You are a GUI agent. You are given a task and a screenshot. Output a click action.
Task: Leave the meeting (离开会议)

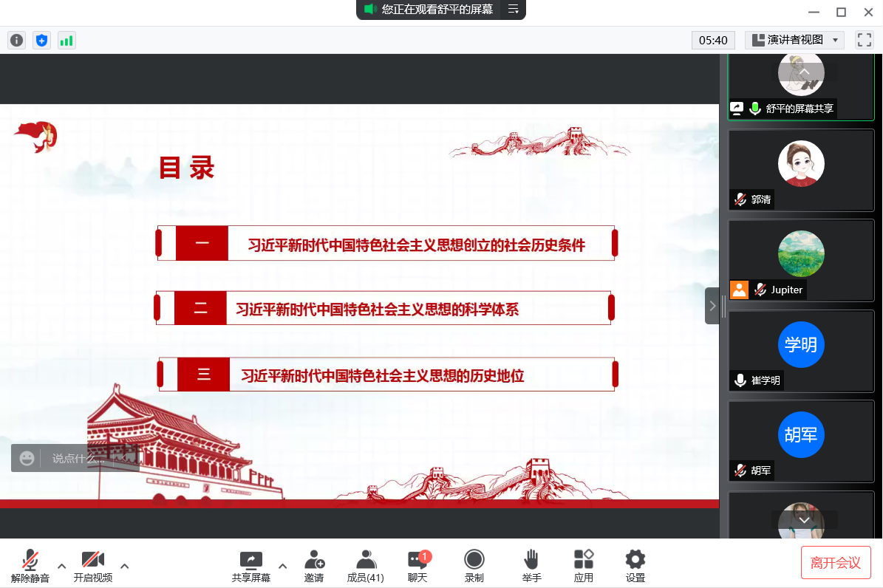tap(836, 563)
